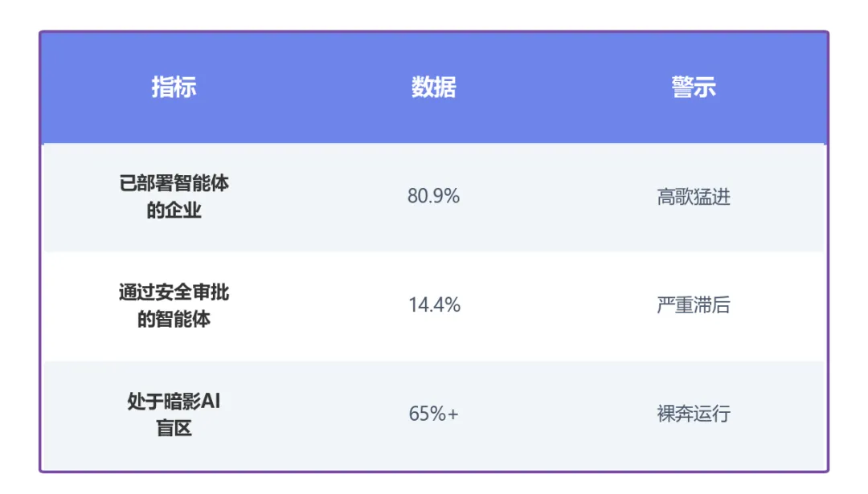Click empty white space between 14.4% and 严重滞后
This screenshot has width=868, height=494.
tap(563, 305)
